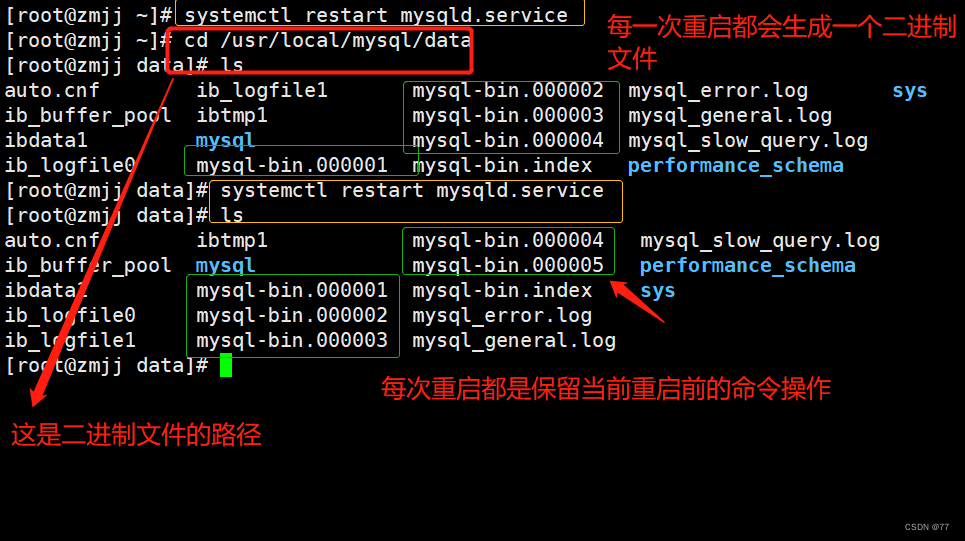
Task: Click the mysql-bin.index file in second listing
Action: 502,291
